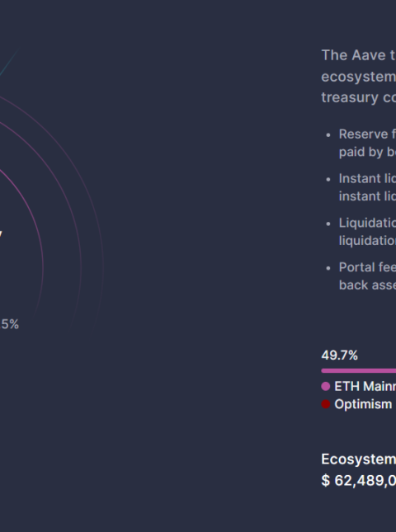Click the pink ETH Mainnet legend dot
Viewport: 396px width, 532px height.
pyautogui.click(x=325, y=386)
